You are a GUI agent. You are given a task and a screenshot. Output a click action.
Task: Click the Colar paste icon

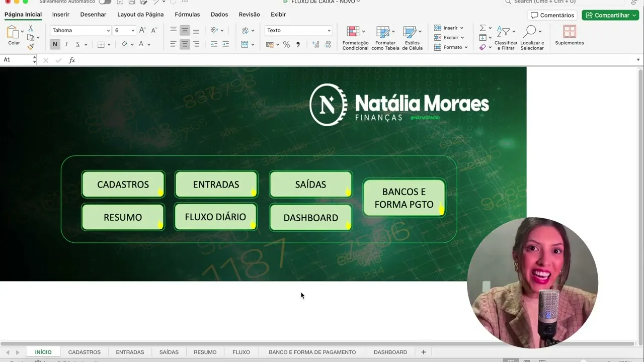point(13,33)
